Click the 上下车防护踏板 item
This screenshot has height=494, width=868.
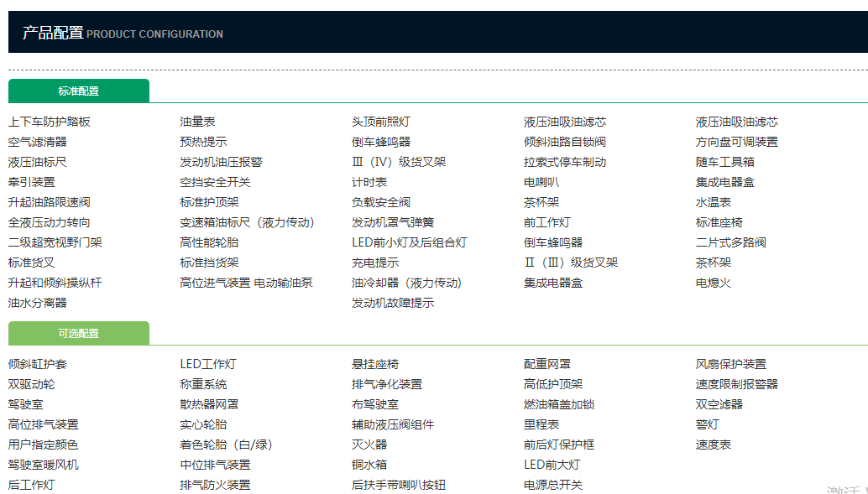click(x=50, y=122)
